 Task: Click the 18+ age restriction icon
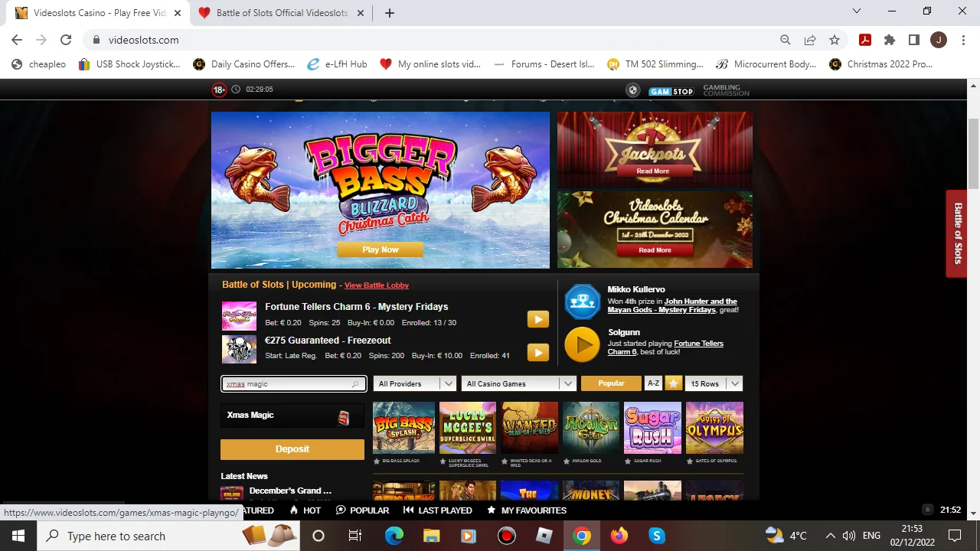tap(219, 90)
